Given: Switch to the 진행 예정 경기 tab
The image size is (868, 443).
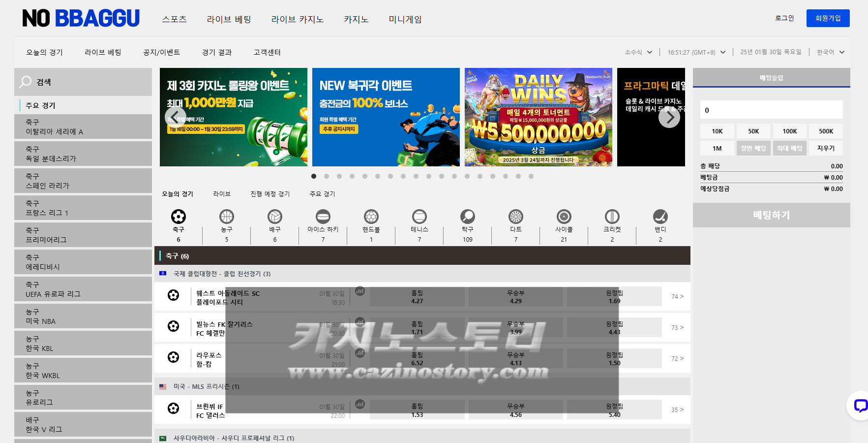Looking at the screenshot, I should point(270,194).
